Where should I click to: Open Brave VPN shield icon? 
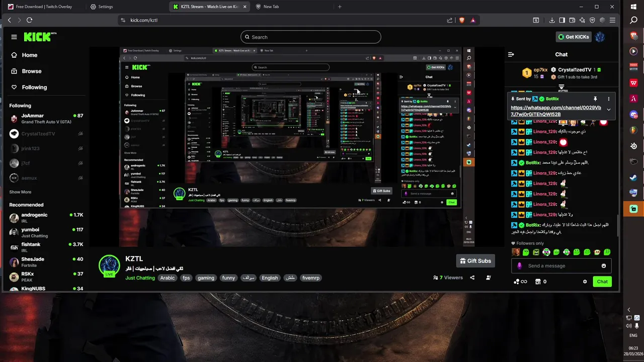pyautogui.click(x=592, y=20)
